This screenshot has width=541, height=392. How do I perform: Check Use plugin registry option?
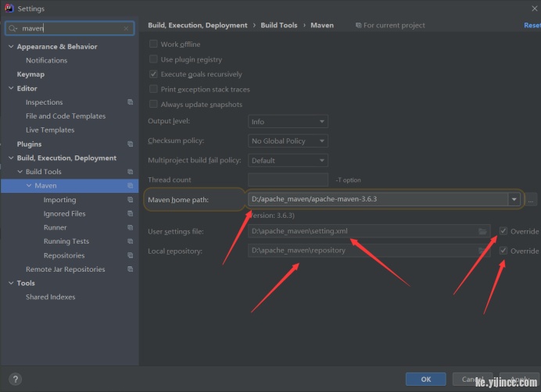pyautogui.click(x=153, y=59)
